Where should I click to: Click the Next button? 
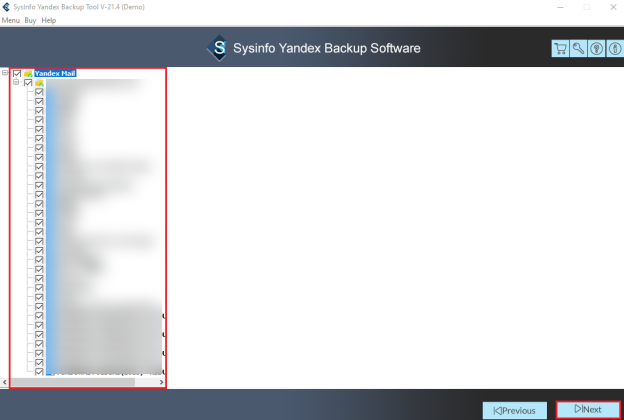click(x=588, y=409)
